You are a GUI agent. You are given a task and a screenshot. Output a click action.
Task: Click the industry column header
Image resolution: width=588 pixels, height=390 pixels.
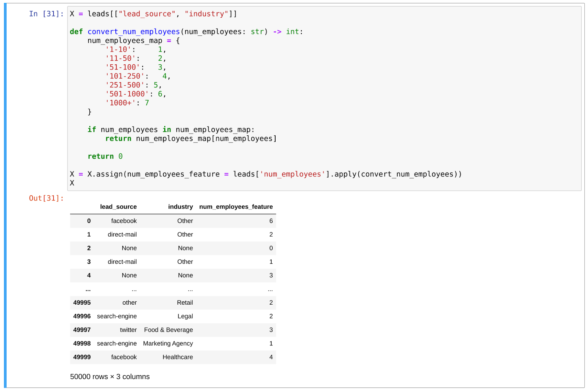pos(180,207)
